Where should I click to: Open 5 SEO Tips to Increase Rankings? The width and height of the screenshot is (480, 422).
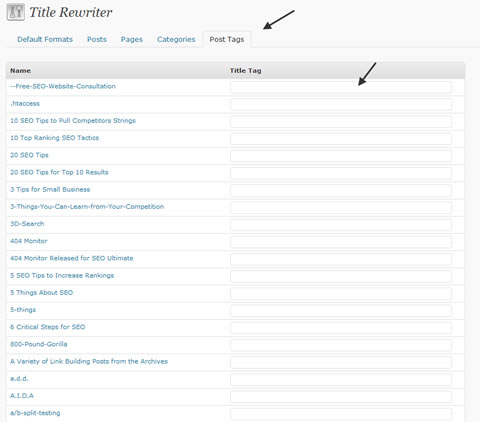62,276
